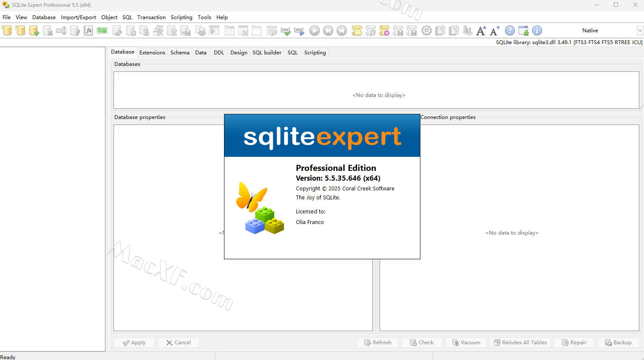Click the blue info about icon
The height and width of the screenshot is (360, 644).
(537, 31)
